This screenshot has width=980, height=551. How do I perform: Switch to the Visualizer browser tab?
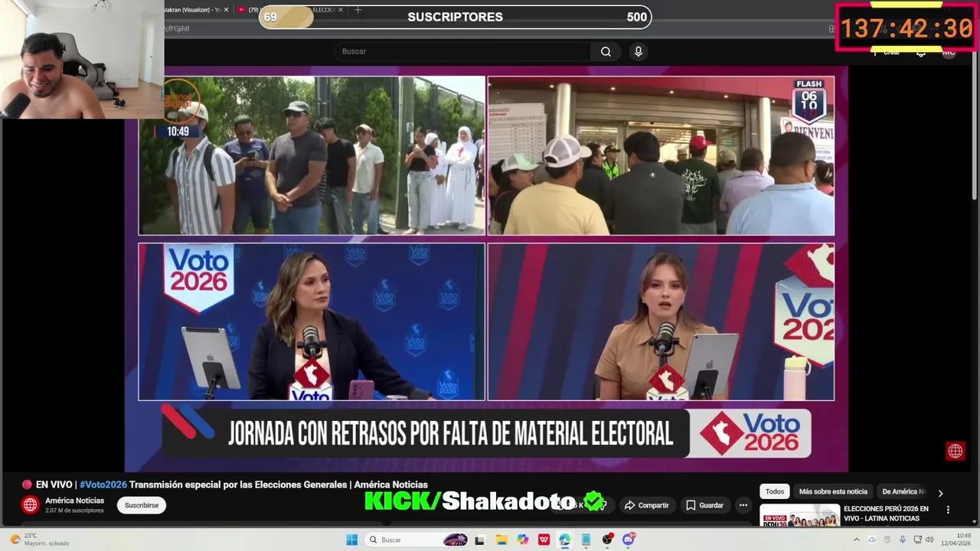[x=195, y=10]
